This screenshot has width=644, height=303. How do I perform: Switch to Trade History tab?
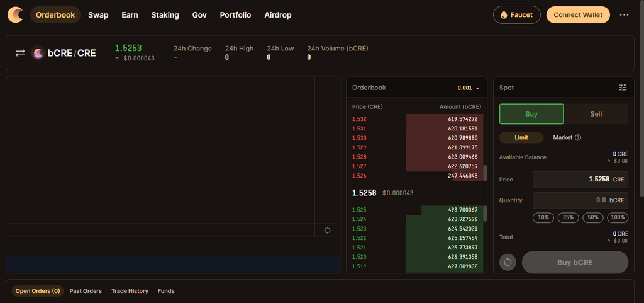coord(130,290)
